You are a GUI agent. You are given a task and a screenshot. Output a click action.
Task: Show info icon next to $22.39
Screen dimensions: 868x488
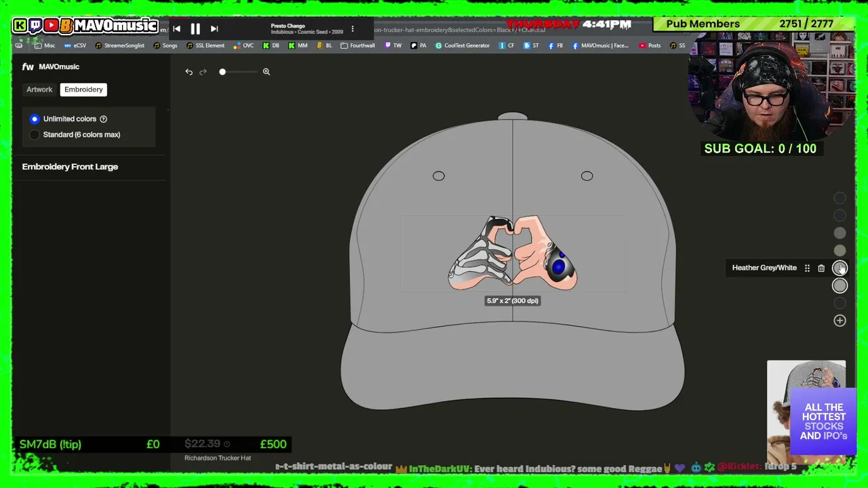pos(226,444)
